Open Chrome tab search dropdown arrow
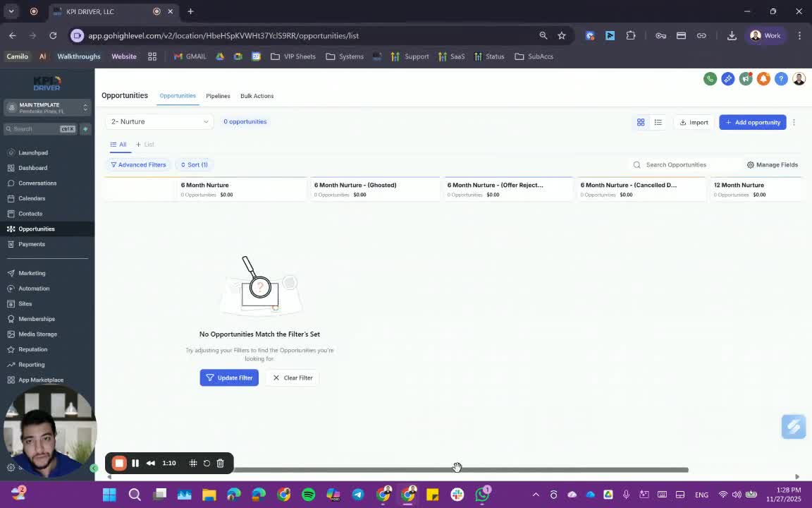This screenshot has width=812, height=508. click(11, 11)
